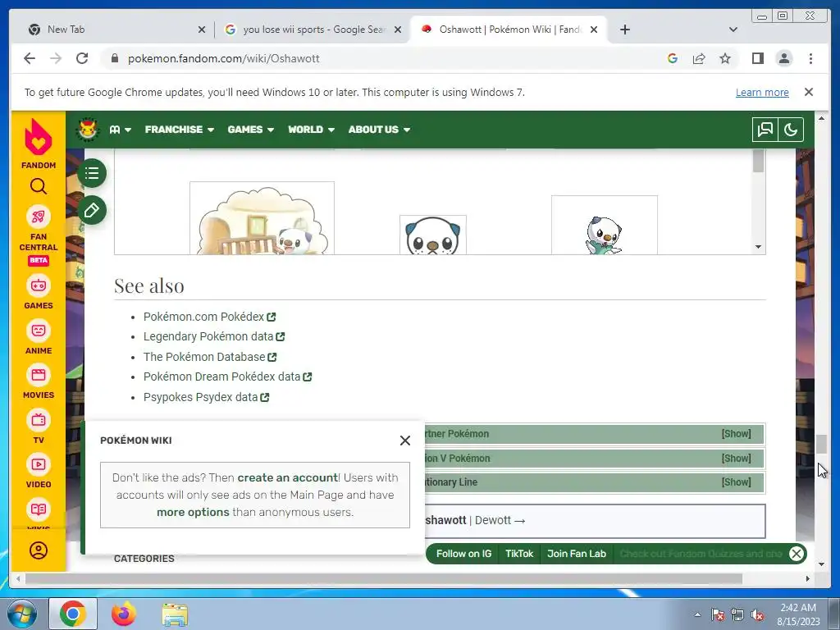Open Fandom sidebar search
Image resolution: width=840 pixels, height=630 pixels.
pos(38,186)
